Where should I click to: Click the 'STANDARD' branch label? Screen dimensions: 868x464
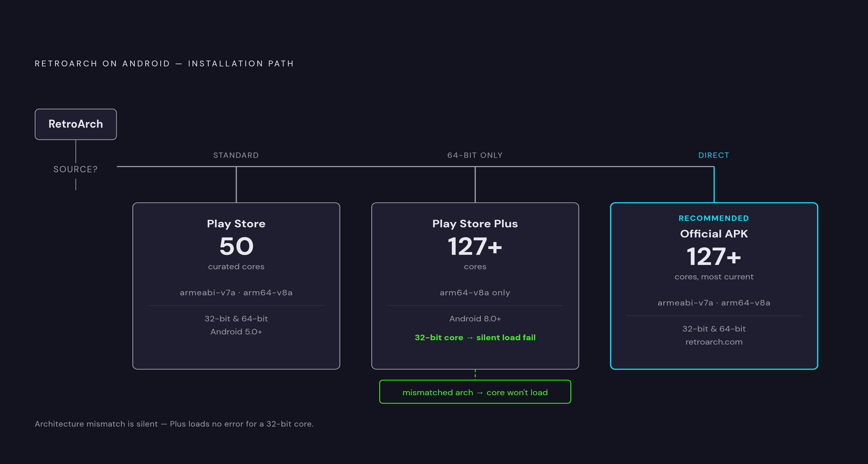[x=236, y=155]
